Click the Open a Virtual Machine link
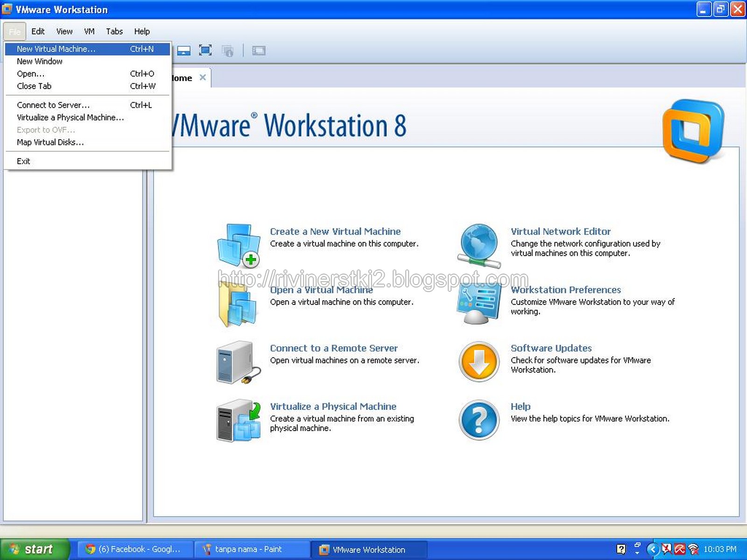The height and width of the screenshot is (560, 747). (x=321, y=290)
